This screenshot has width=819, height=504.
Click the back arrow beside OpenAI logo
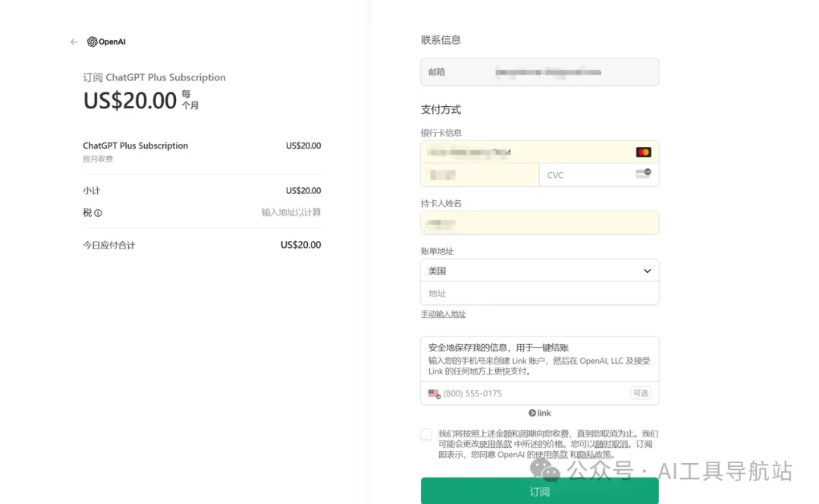[74, 42]
